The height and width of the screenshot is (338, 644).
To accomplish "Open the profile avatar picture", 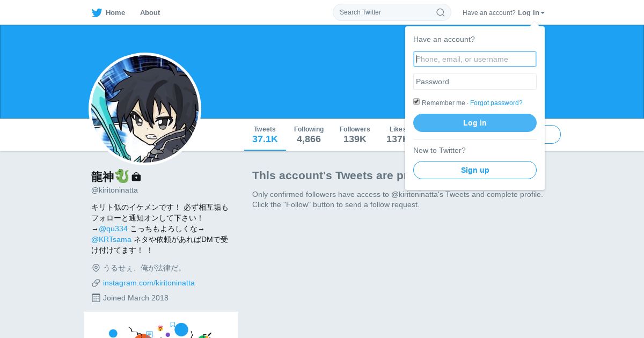I will [x=145, y=109].
